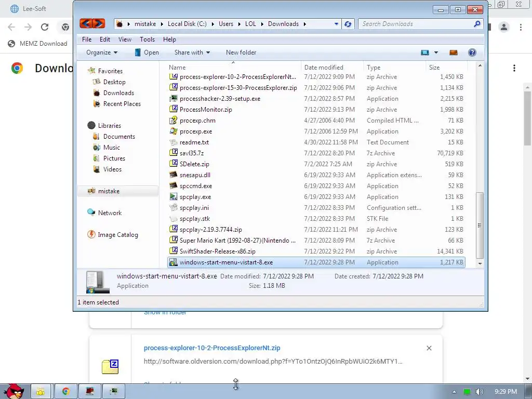The height and width of the screenshot is (399, 532).
Task: Click the search magnifier icon in Explorer
Action: [477, 24]
